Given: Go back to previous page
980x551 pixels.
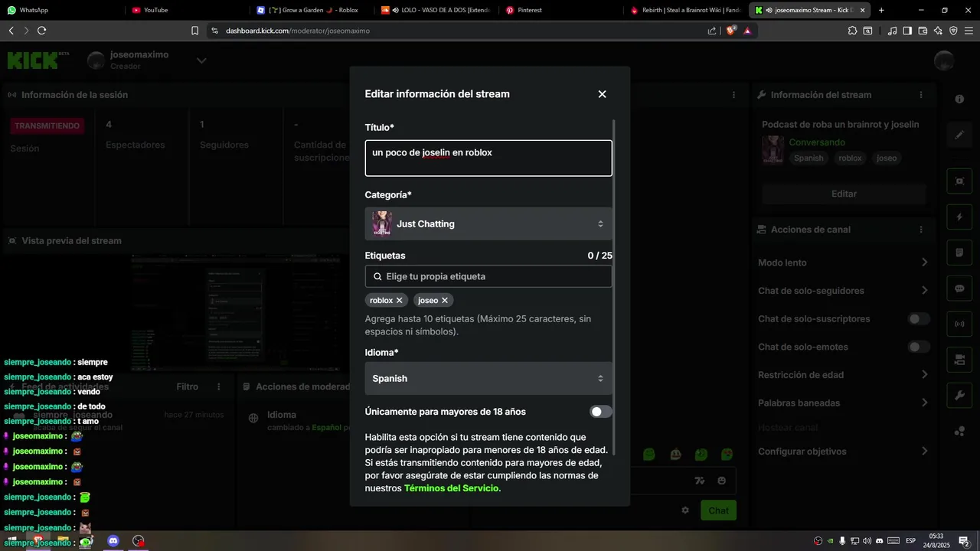Looking at the screenshot, I should point(11,31).
